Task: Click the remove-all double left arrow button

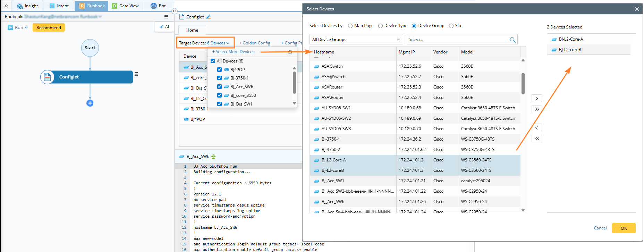Action: click(x=536, y=138)
